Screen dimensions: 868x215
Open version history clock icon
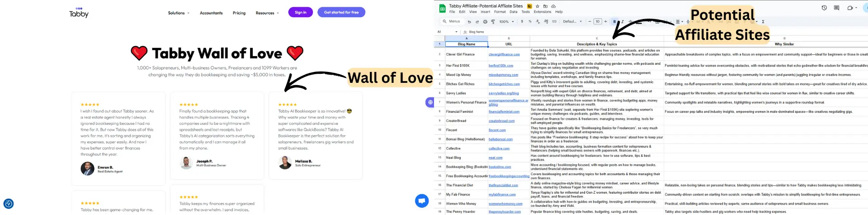824,8
